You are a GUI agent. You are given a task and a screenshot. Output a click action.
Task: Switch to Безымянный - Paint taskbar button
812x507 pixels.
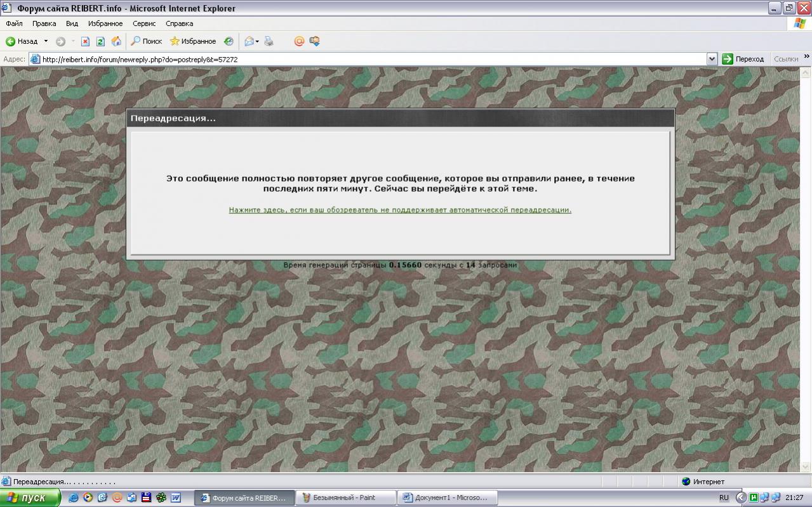tap(345, 498)
